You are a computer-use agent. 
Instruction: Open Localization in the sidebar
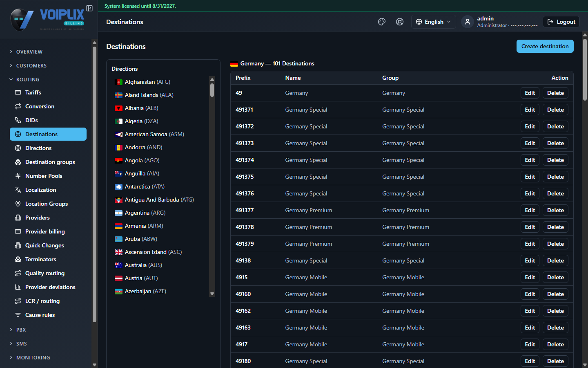pyautogui.click(x=48, y=190)
